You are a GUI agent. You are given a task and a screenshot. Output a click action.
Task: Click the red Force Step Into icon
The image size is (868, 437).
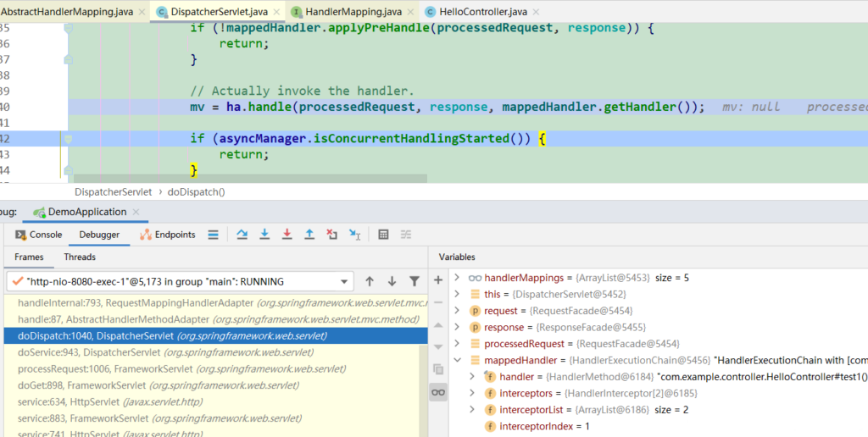click(287, 235)
